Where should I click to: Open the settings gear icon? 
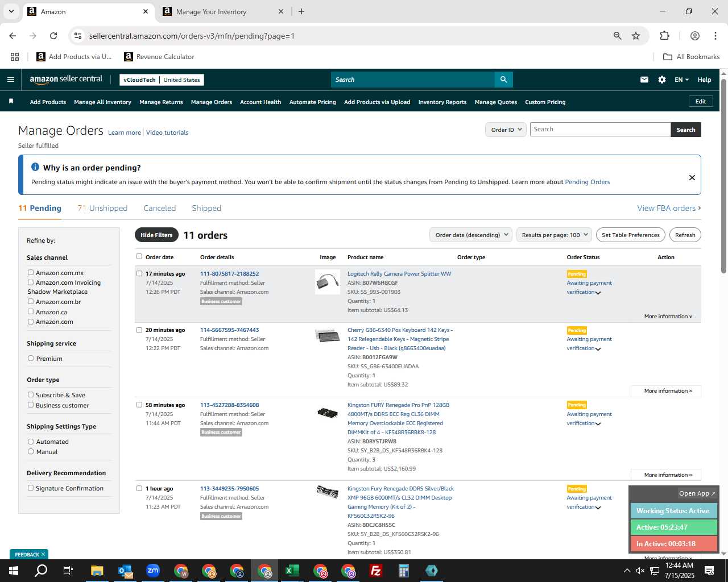click(662, 80)
